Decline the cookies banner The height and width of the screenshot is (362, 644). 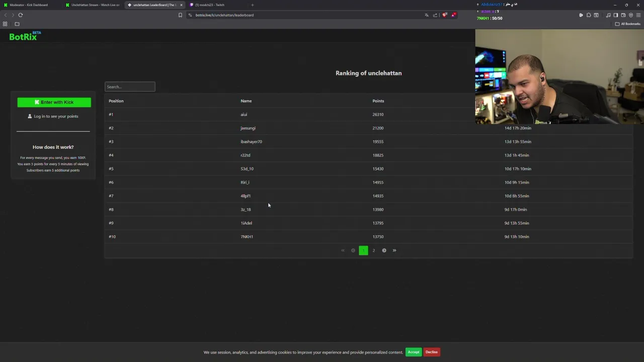432,352
